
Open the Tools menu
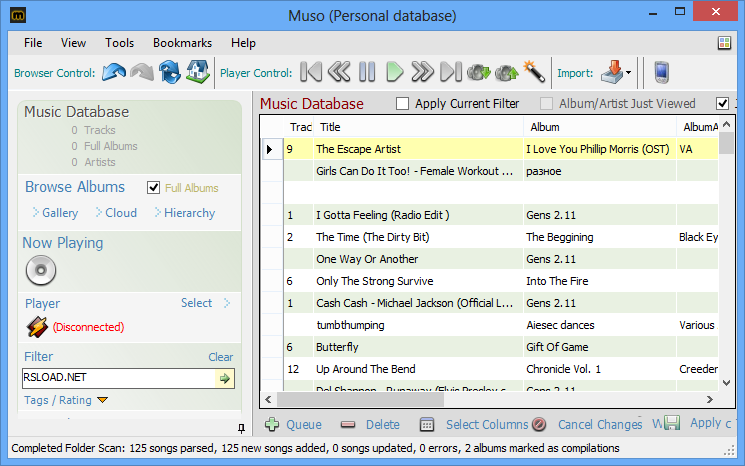click(119, 43)
